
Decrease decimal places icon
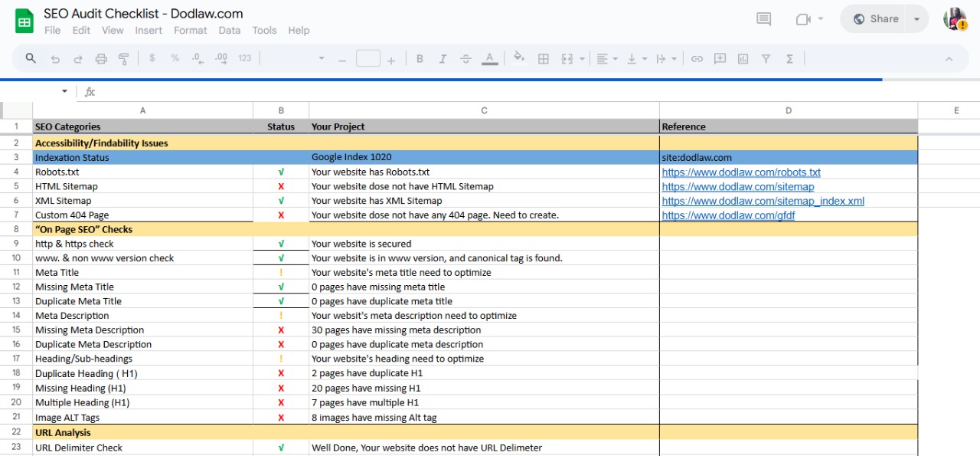tap(198, 58)
